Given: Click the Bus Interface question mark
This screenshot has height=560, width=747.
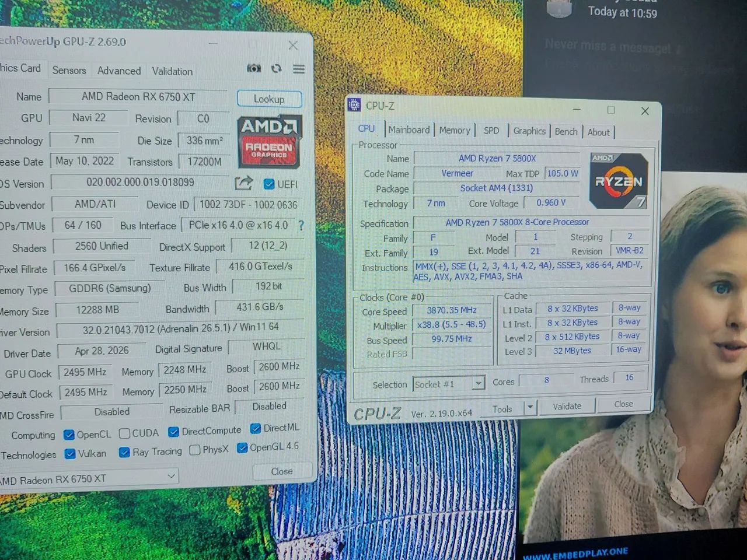Looking at the screenshot, I should coord(301,225).
